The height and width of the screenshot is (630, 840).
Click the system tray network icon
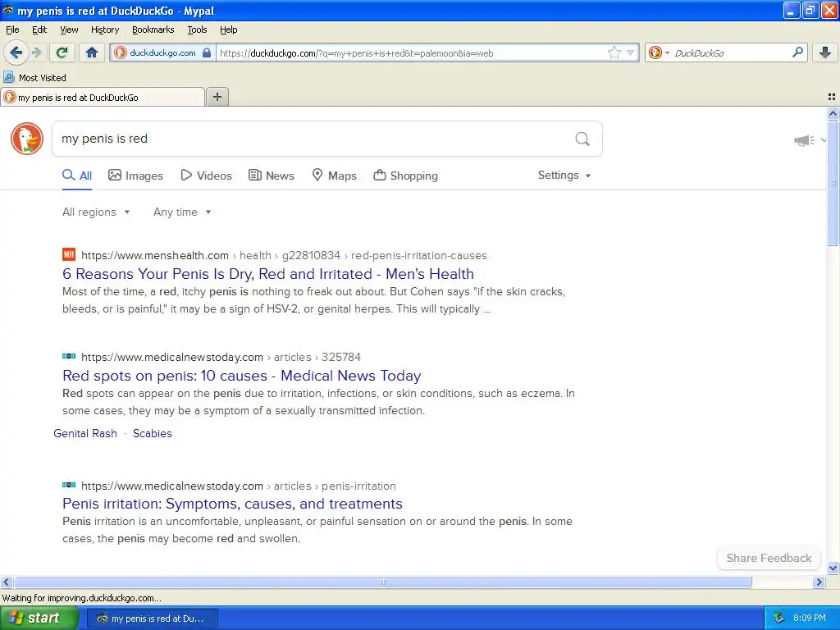779,618
